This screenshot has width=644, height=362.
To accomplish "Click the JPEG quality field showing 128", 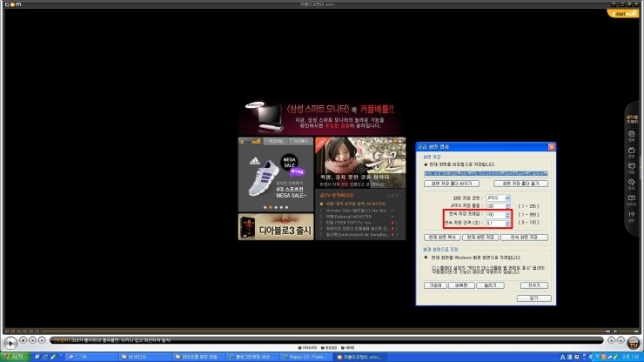I will (495, 206).
